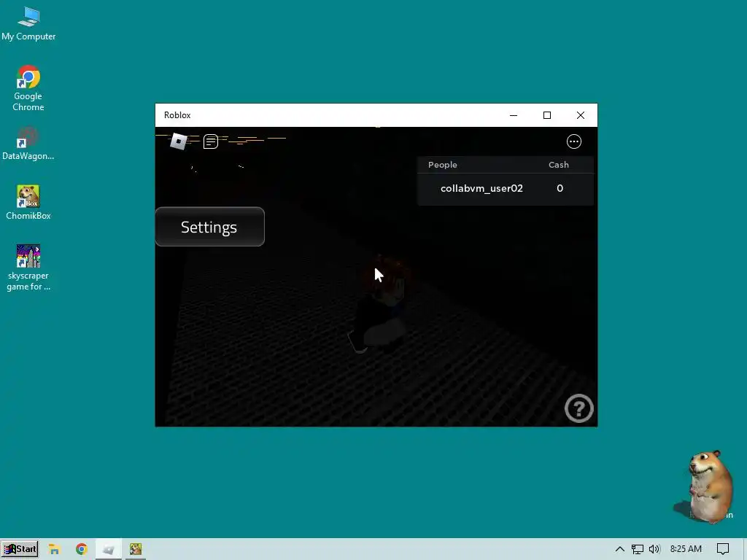This screenshot has height=560, width=747.
Task: Click the help question mark icon
Action: coord(578,408)
